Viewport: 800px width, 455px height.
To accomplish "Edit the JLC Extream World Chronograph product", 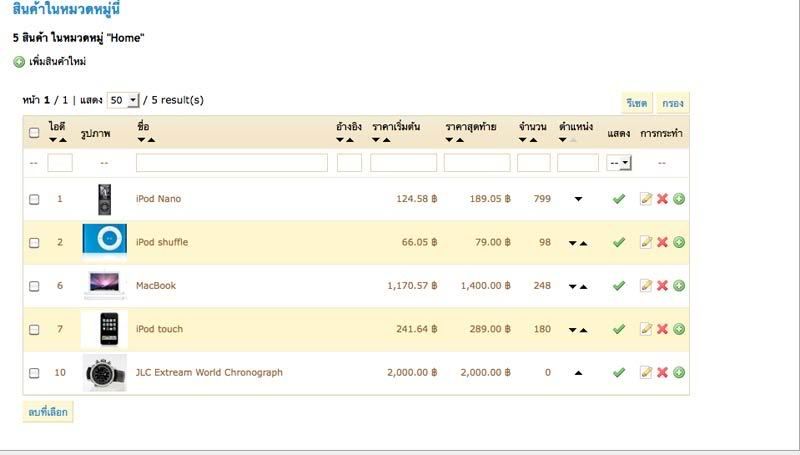I will click(646, 372).
